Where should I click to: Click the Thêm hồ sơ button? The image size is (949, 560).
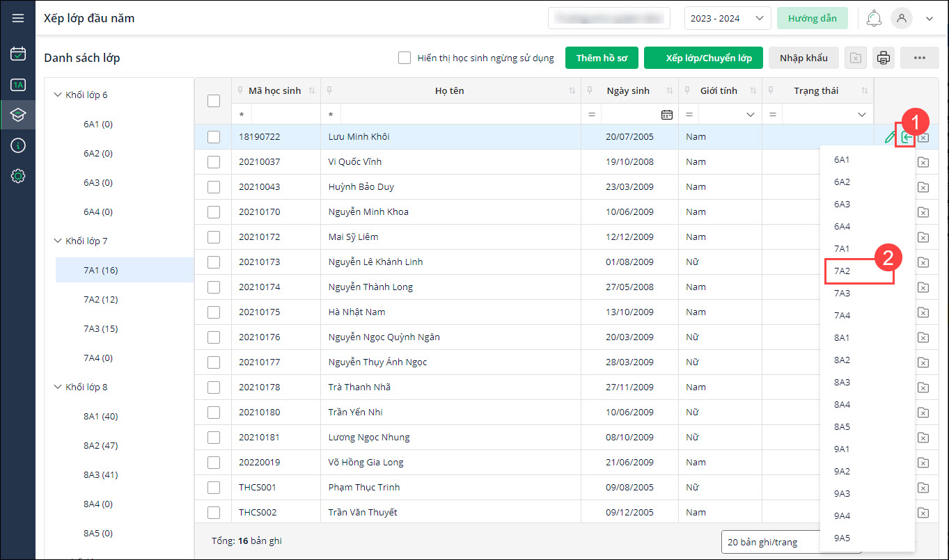point(602,58)
